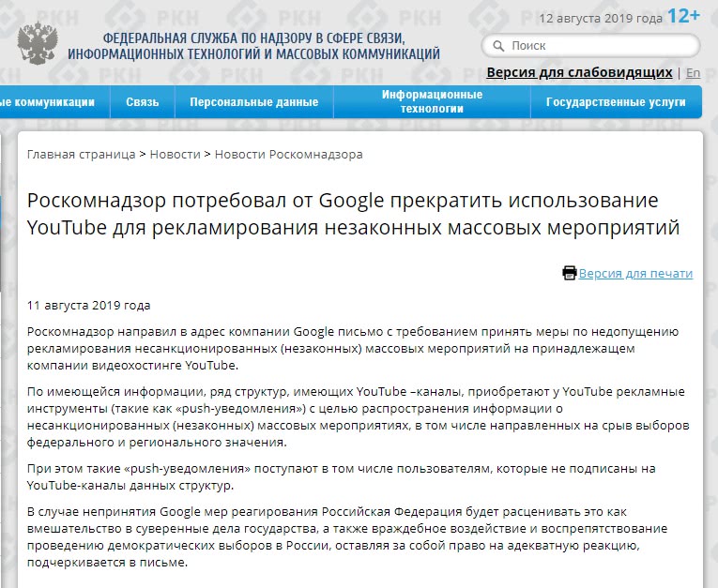Click the magnifier search icon
Screen dimensions: 718x588
pyautogui.click(x=498, y=46)
